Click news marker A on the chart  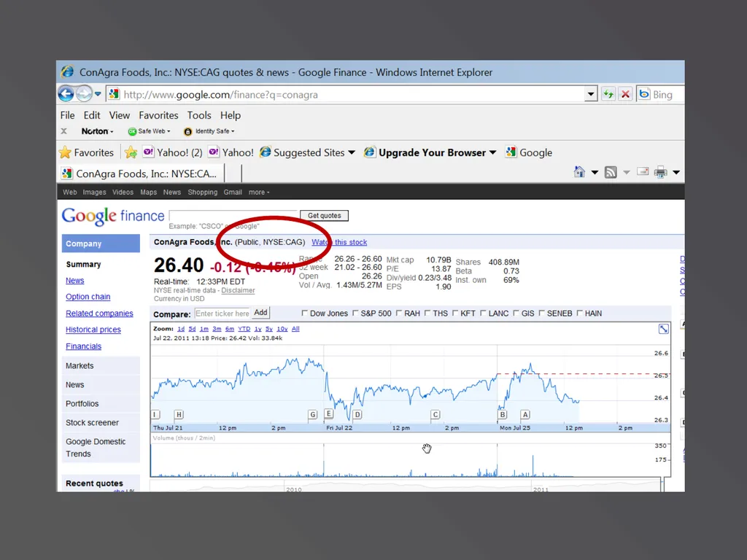coord(525,414)
